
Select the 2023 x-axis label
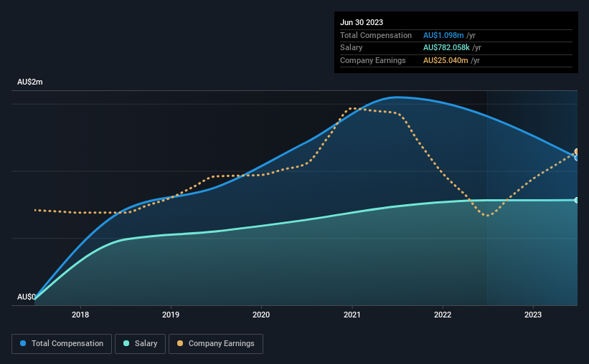(533, 315)
